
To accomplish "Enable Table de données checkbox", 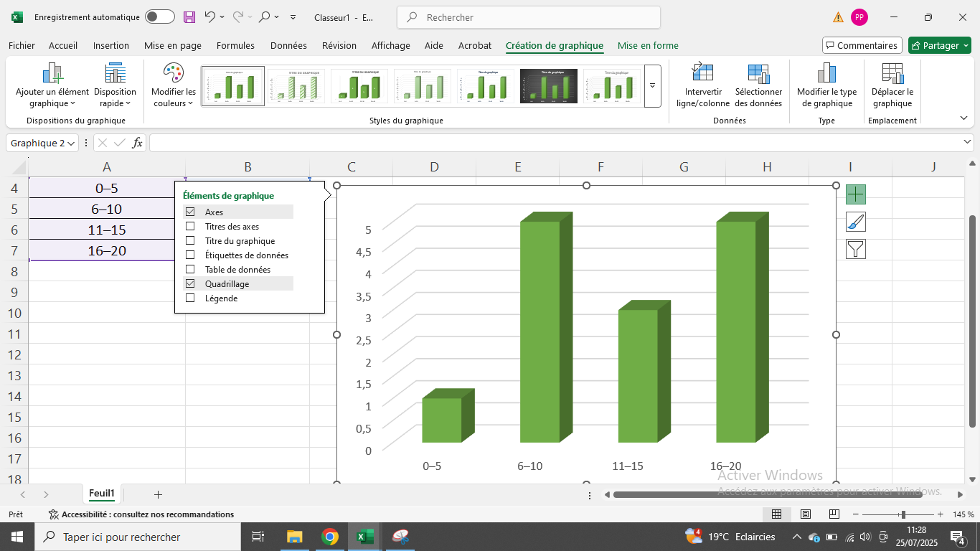I will (190, 269).
